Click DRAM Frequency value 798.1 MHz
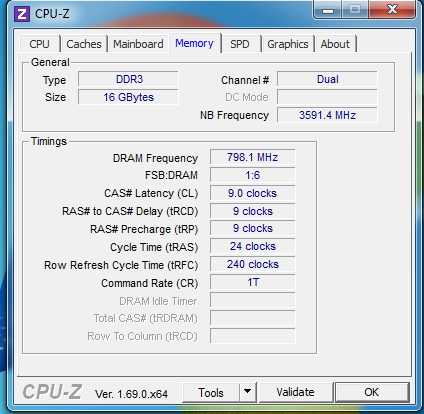Viewport: 424px width, 414px height. pyautogui.click(x=253, y=157)
